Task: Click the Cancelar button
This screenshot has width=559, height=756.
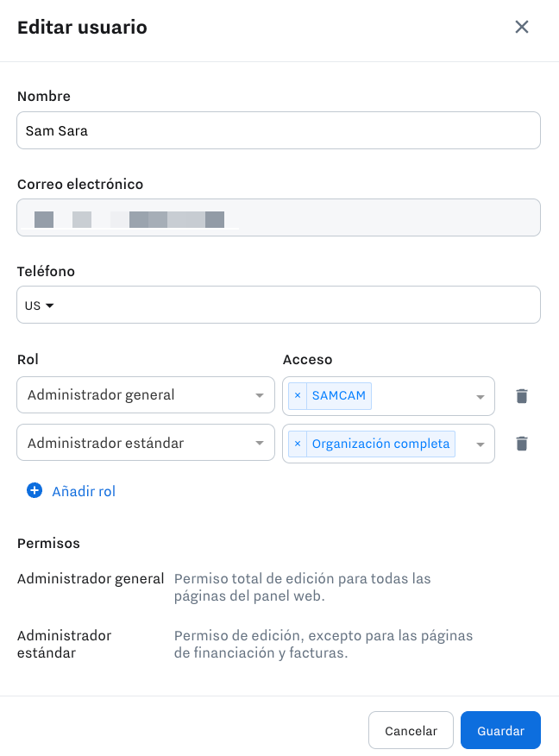Action: 411,730
